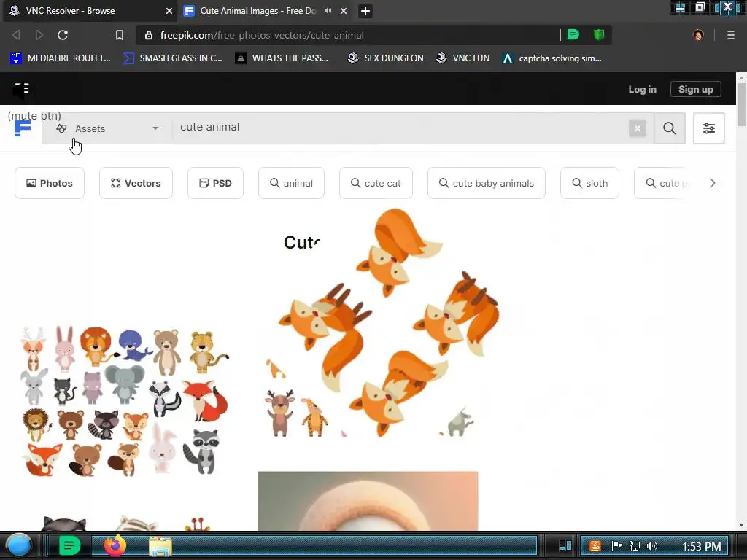Close the Cute Animal Images tab
Viewport: 747px width, 560px height.
(344, 10)
